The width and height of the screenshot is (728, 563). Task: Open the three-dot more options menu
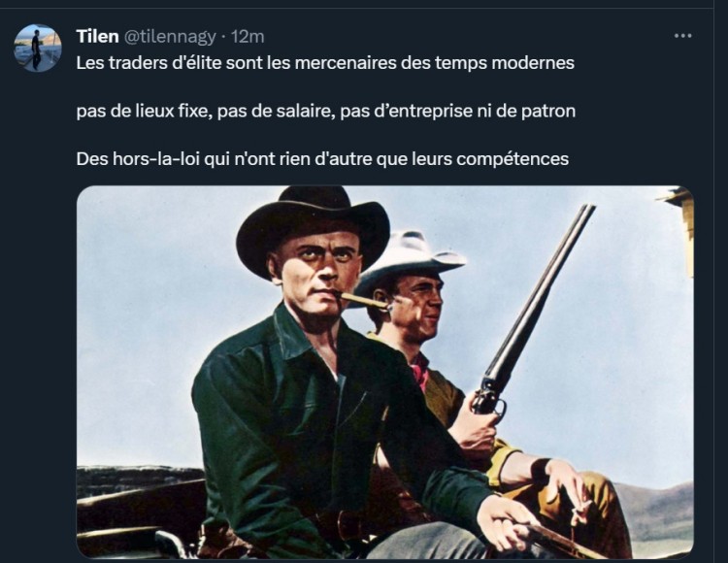pos(682,36)
